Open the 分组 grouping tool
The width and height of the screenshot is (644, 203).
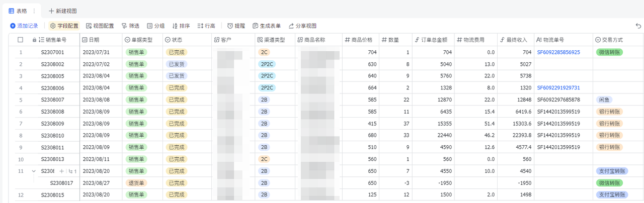(155, 26)
